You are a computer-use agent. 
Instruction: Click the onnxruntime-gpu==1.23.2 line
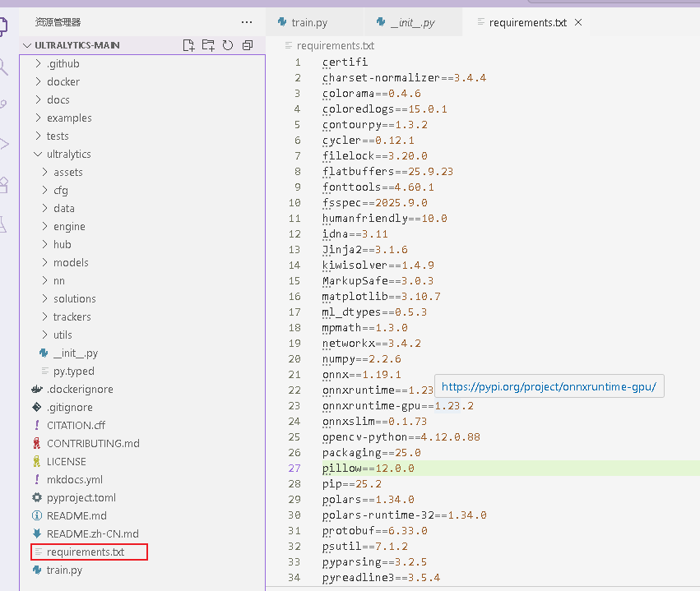pos(397,405)
